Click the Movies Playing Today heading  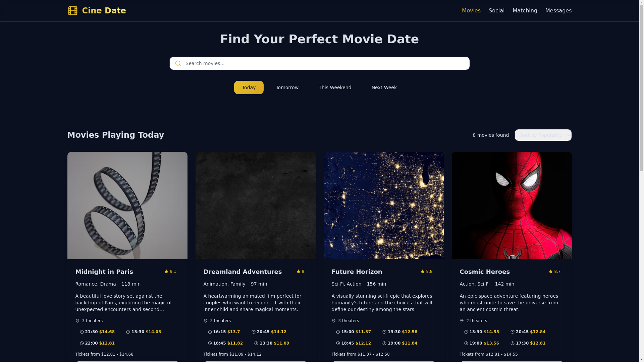(116, 135)
